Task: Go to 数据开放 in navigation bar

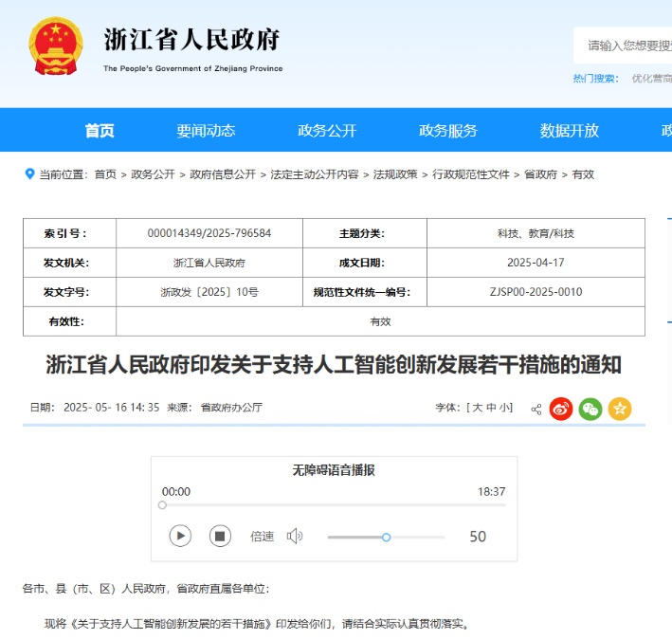Action: point(569,130)
